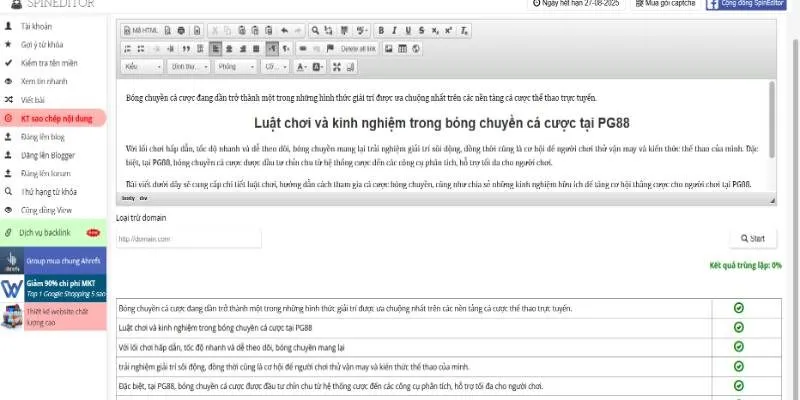
Task: Toggle superscript formatting
Action: click(448, 31)
